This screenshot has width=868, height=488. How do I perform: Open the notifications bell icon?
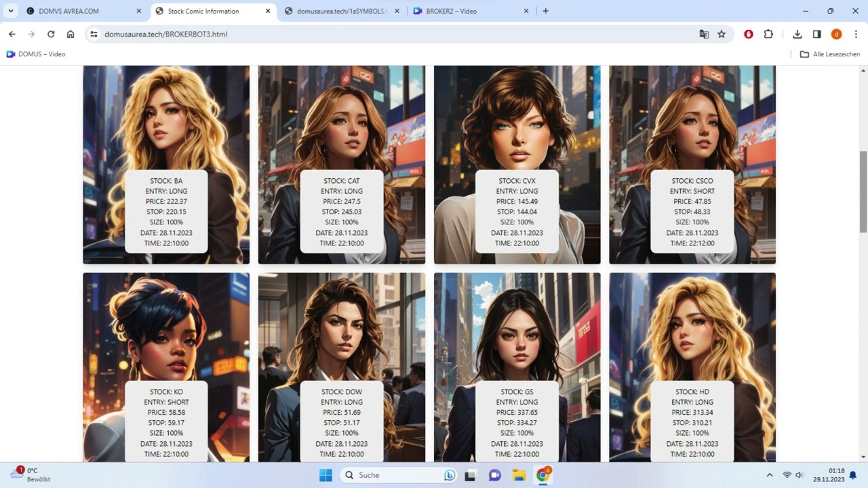pos(853,475)
